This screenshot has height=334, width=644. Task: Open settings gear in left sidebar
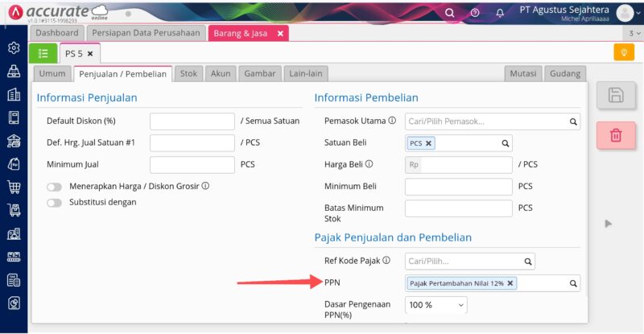pos(14,47)
